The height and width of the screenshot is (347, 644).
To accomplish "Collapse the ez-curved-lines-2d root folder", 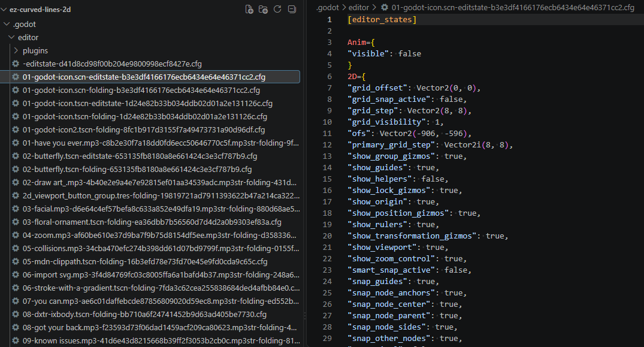I will pos(4,9).
